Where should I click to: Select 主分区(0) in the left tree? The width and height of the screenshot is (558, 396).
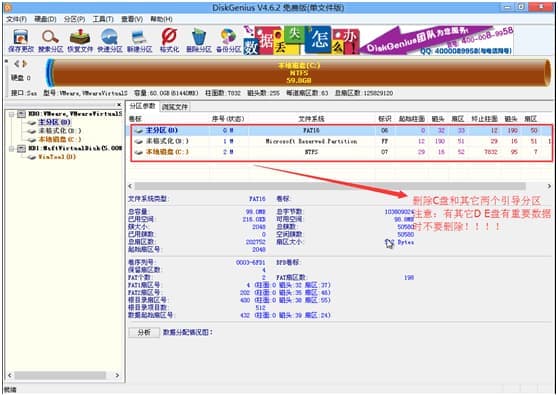click(54, 122)
